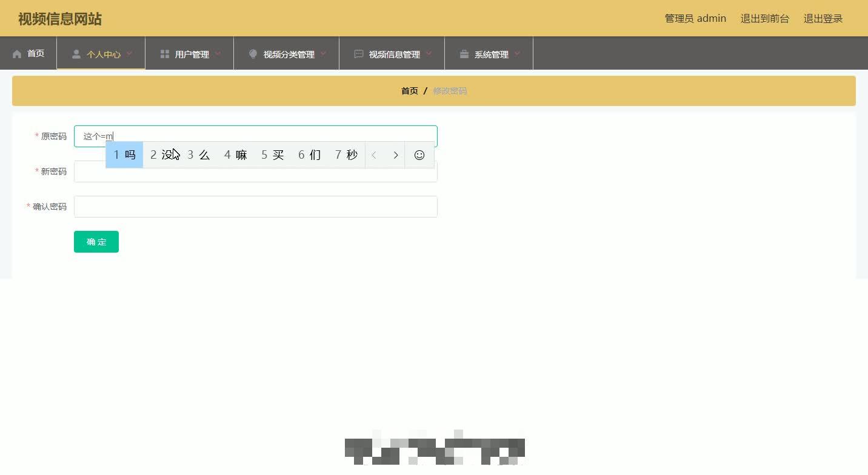Viewport: 868px width, 475px height.
Task: Click 修改密码 in the breadcrumb
Action: pyautogui.click(x=450, y=91)
